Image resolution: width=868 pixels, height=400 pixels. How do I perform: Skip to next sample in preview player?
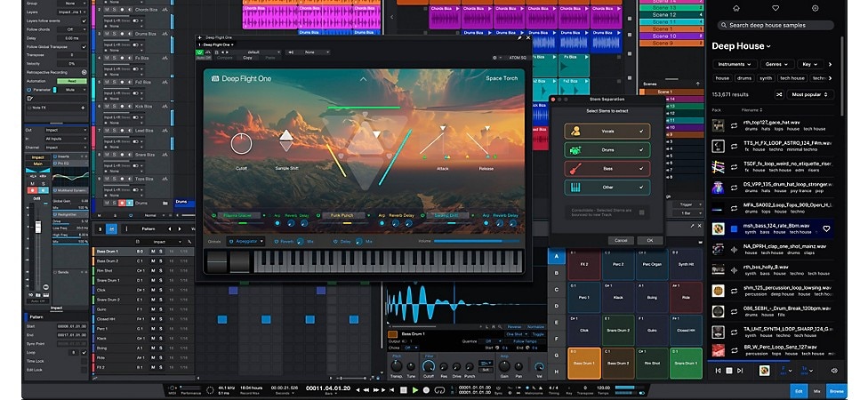click(x=741, y=371)
